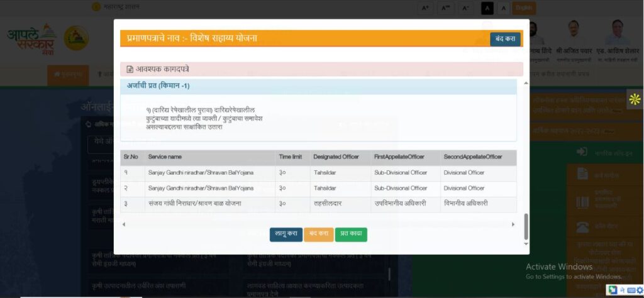Click the table's left horizontal scroll arrow
This screenshot has width=644, height=298.
coord(124,224)
